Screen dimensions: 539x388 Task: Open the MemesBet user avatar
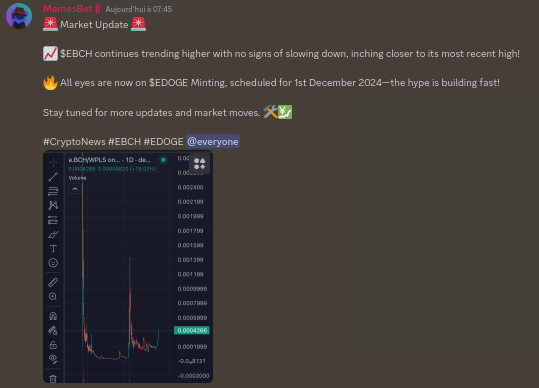pos(19,16)
